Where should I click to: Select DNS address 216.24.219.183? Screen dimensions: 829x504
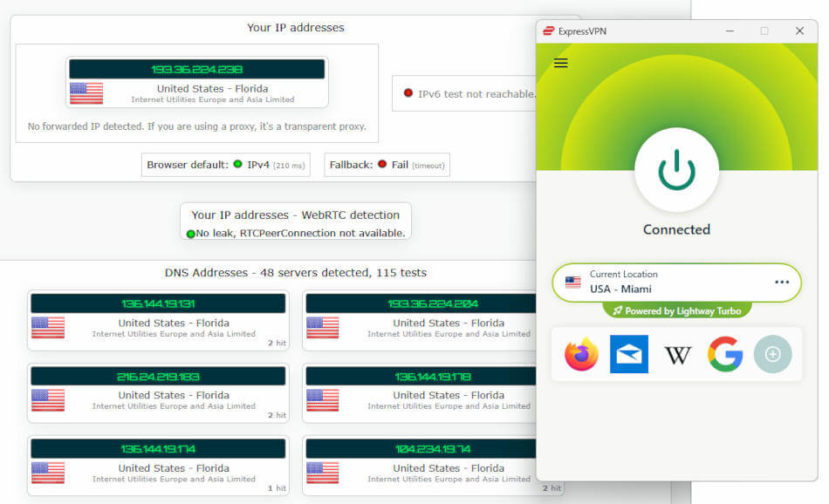pyautogui.click(x=158, y=377)
